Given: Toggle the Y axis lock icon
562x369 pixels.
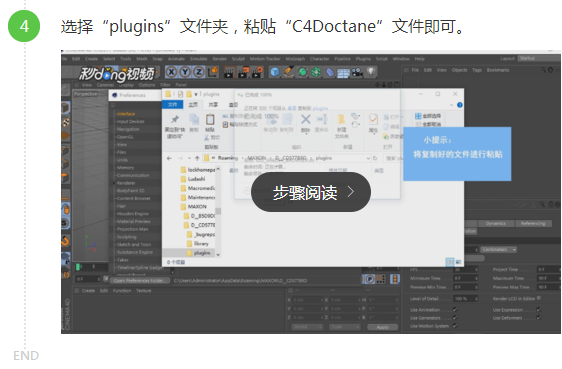Looking at the screenshot, I should click(x=185, y=72).
